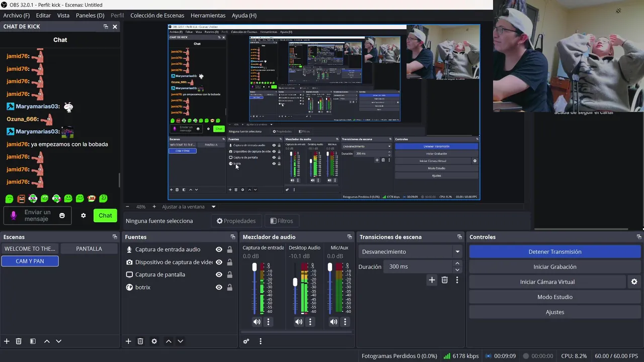Select the CAM Y PAN scene
This screenshot has width=644, height=362.
(30, 261)
